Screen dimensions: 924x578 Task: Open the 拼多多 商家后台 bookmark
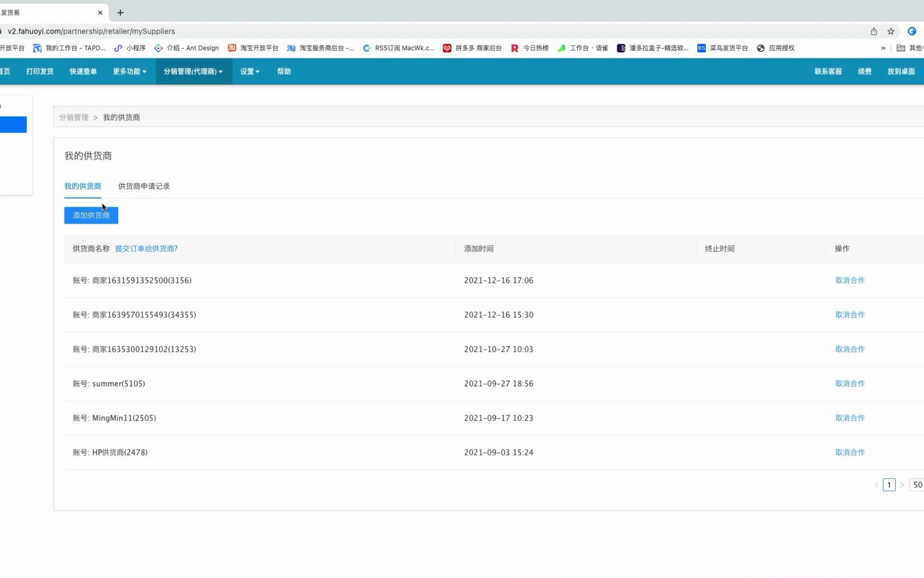pyautogui.click(x=472, y=48)
